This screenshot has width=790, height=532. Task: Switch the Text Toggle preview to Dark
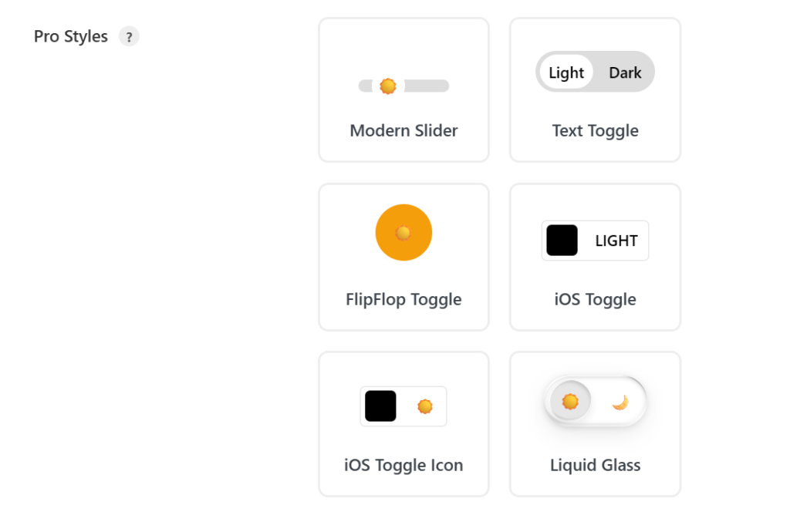coord(625,72)
